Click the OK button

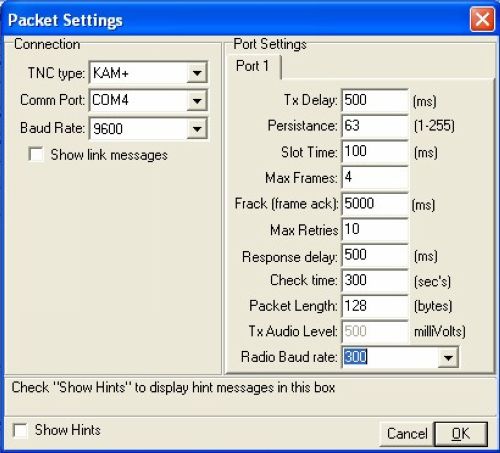tap(461, 434)
